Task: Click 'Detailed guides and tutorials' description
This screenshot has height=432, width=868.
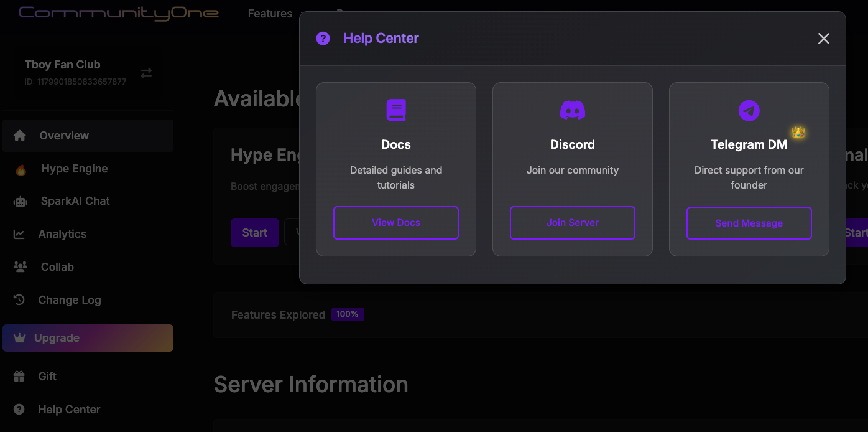Action: click(x=396, y=177)
